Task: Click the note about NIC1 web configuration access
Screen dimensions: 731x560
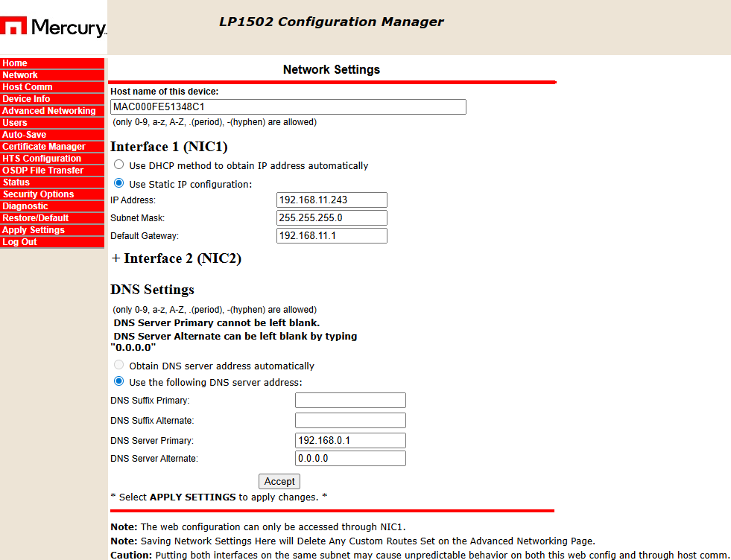Action: (x=259, y=527)
